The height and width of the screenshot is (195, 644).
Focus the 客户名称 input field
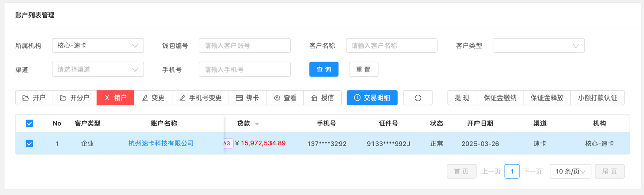coord(392,45)
